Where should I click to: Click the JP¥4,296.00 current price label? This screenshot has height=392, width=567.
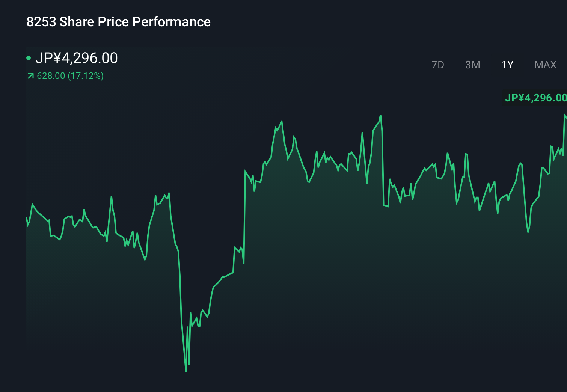coord(77,58)
